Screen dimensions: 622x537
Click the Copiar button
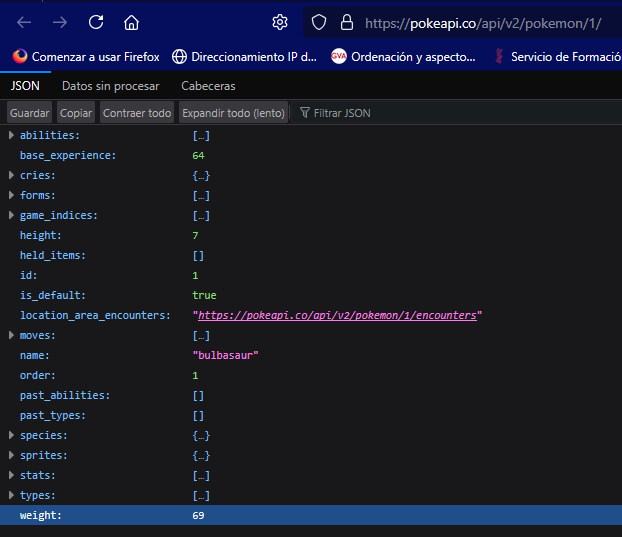click(76, 113)
